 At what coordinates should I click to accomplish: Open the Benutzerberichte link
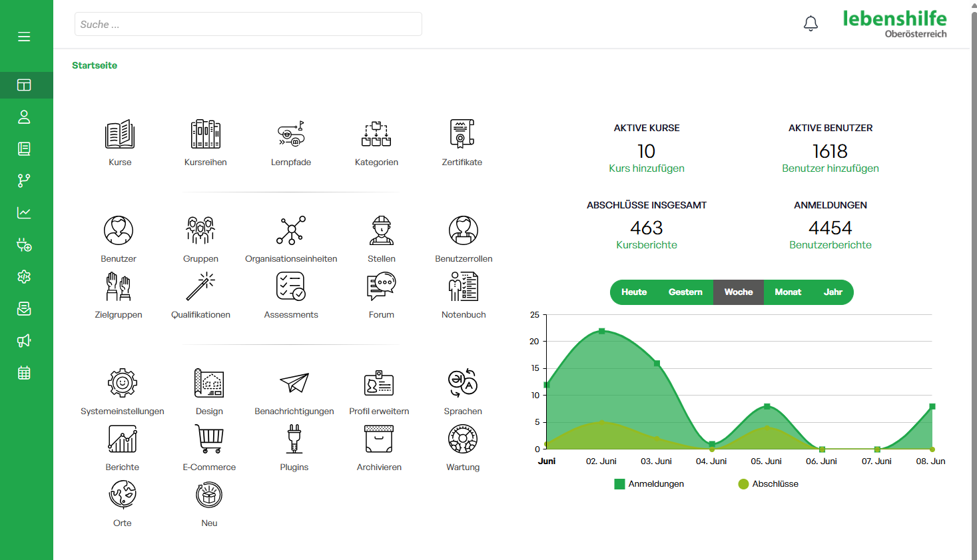click(x=830, y=245)
